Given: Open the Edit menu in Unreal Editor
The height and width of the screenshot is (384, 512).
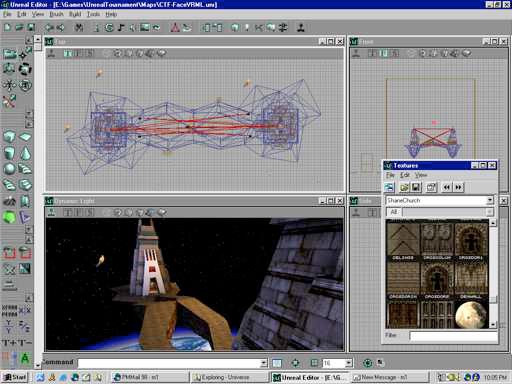Looking at the screenshot, I should click(x=22, y=14).
